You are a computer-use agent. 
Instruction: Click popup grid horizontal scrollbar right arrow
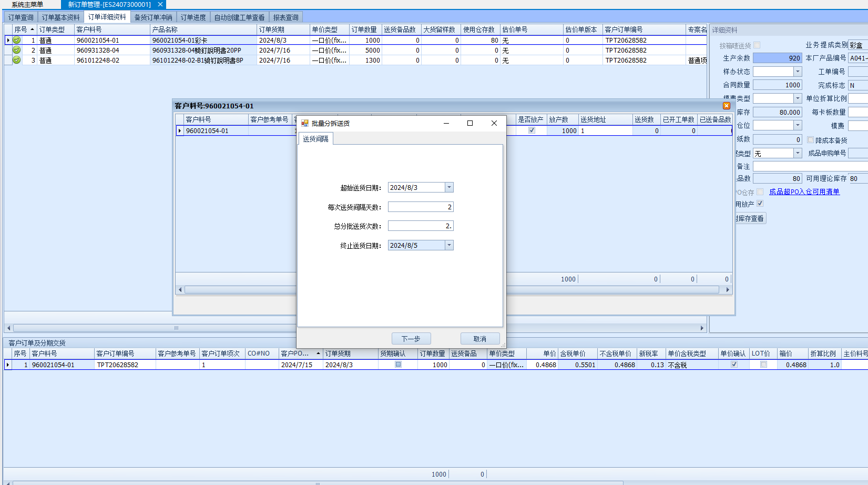tap(728, 289)
